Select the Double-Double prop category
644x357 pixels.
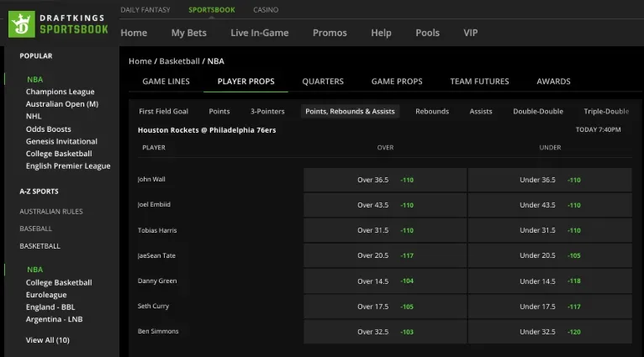[x=538, y=111]
